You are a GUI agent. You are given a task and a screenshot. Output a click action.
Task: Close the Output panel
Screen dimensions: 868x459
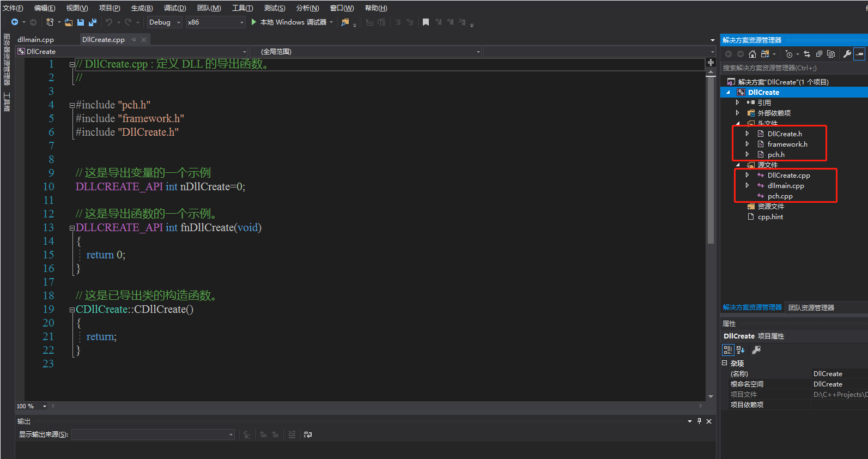coord(709,421)
